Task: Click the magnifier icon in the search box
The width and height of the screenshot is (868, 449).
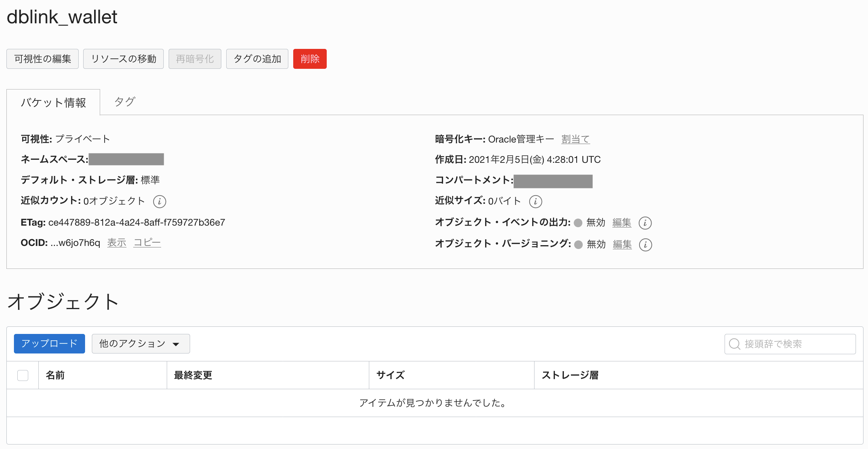Action: (735, 343)
